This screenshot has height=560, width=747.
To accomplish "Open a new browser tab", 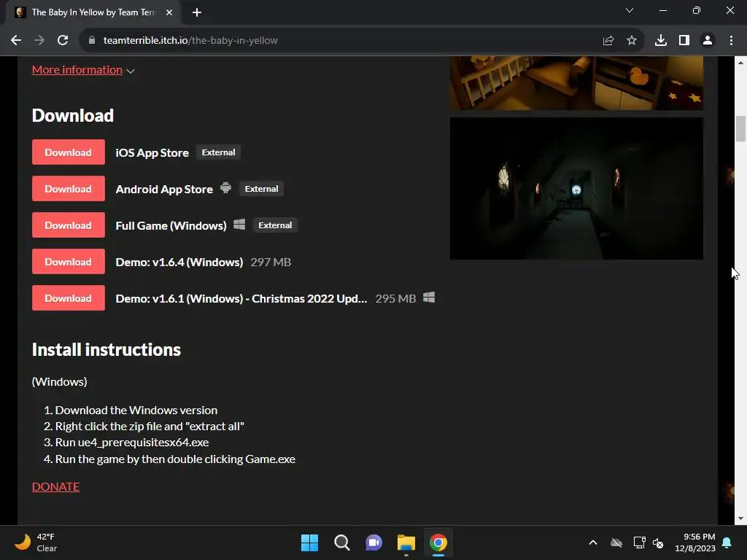I will tap(197, 12).
